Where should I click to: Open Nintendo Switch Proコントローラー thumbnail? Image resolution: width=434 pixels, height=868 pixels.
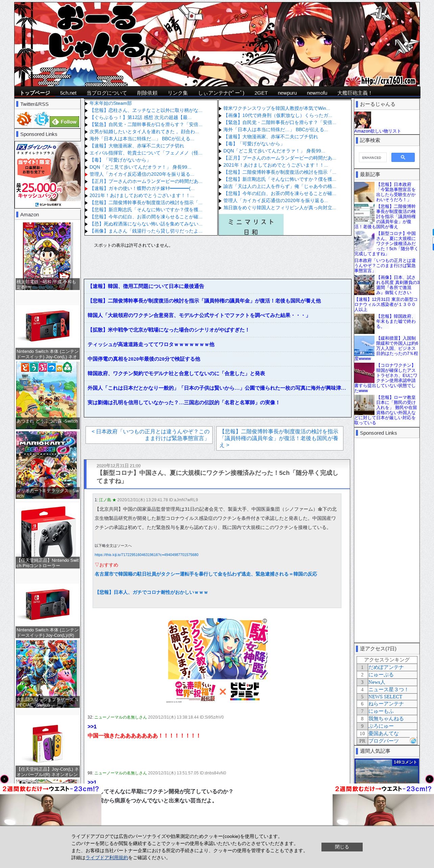click(x=47, y=534)
